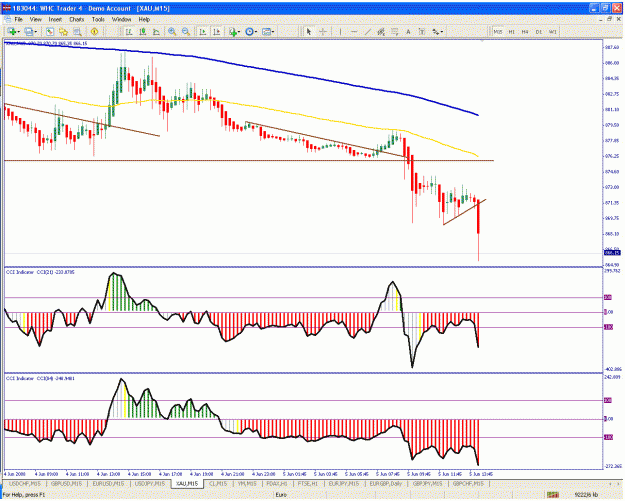The image size is (625, 501).
Task: Switch to the GBPJPY,M15 chart tab
Action: click(x=427, y=483)
